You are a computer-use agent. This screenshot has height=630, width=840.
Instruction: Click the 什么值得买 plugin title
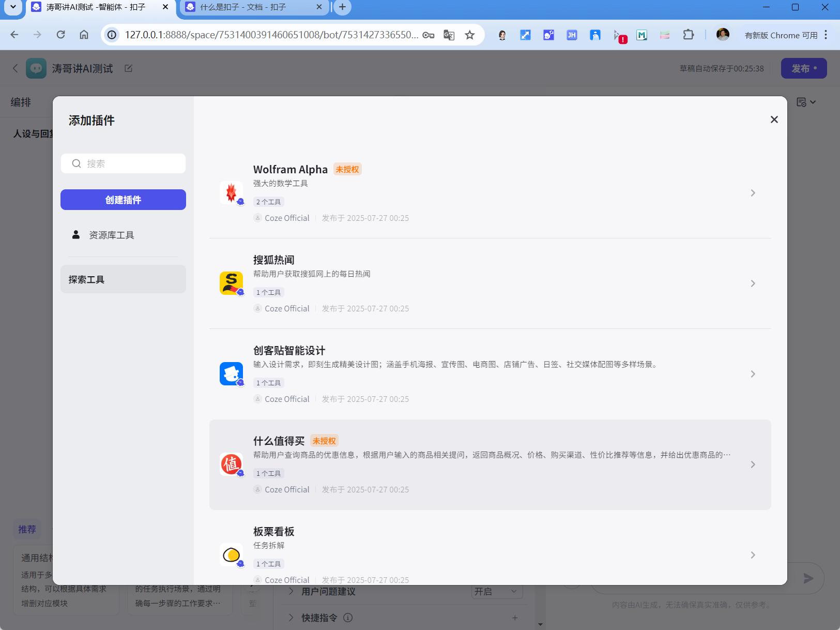pos(279,441)
